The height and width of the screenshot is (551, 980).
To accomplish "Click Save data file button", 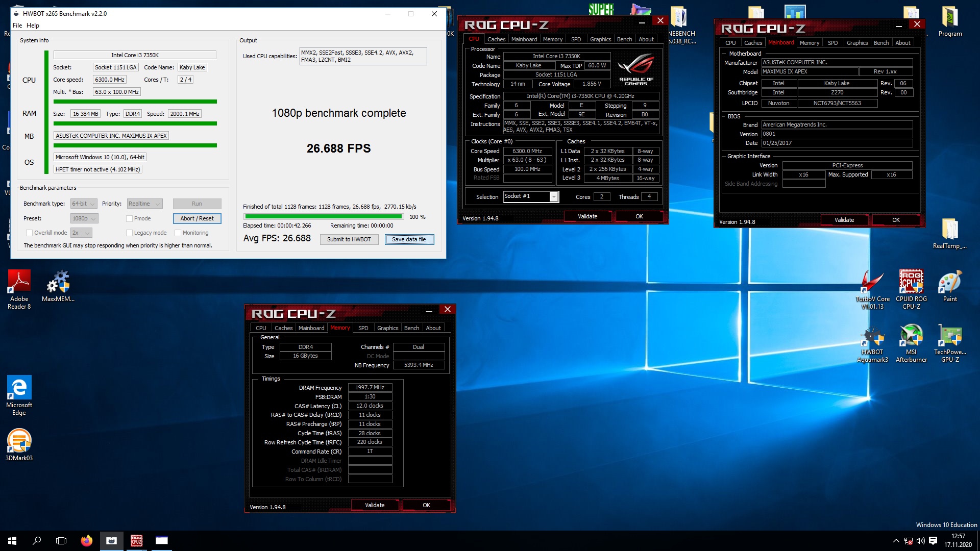I will 409,239.
